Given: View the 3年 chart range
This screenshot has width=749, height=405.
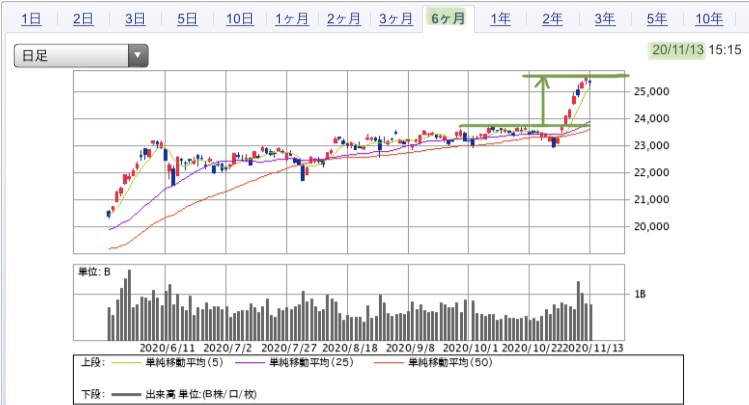Looking at the screenshot, I should 605,19.
